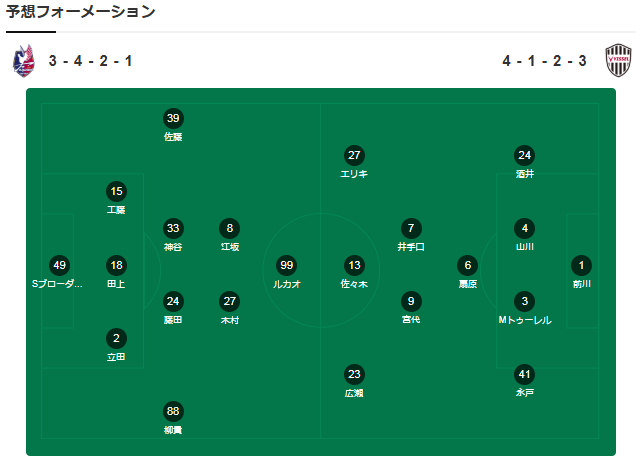Click the 3-4-2-1 formation text
Viewport: 636px width, 458px height.
coord(90,61)
